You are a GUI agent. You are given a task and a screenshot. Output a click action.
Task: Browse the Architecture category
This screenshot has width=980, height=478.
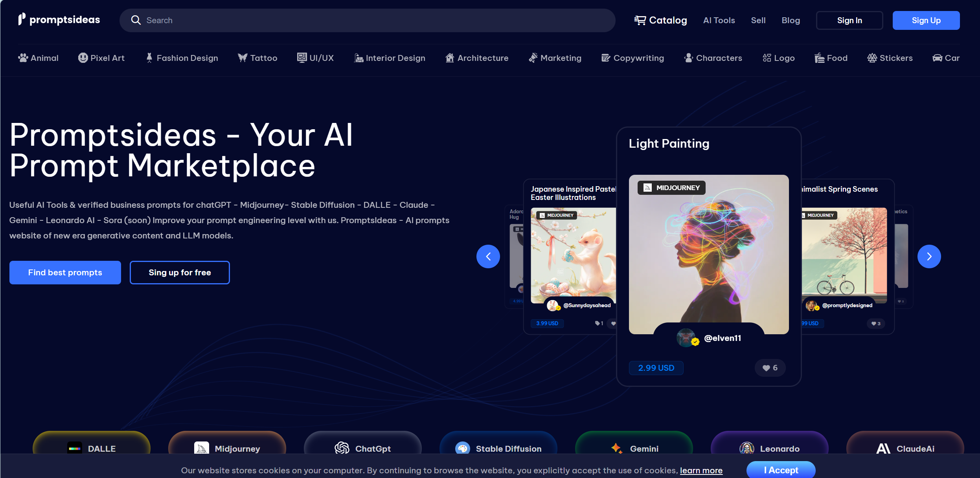(477, 58)
